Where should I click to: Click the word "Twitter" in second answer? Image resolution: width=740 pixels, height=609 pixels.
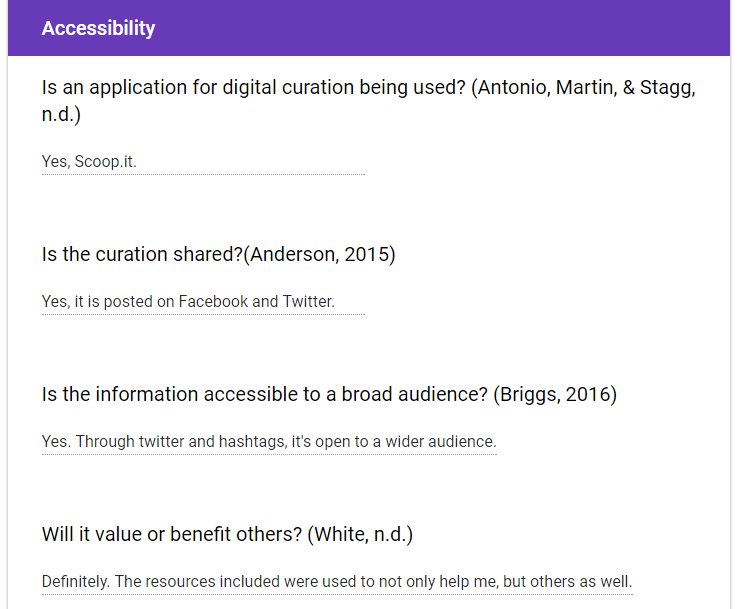(x=309, y=302)
